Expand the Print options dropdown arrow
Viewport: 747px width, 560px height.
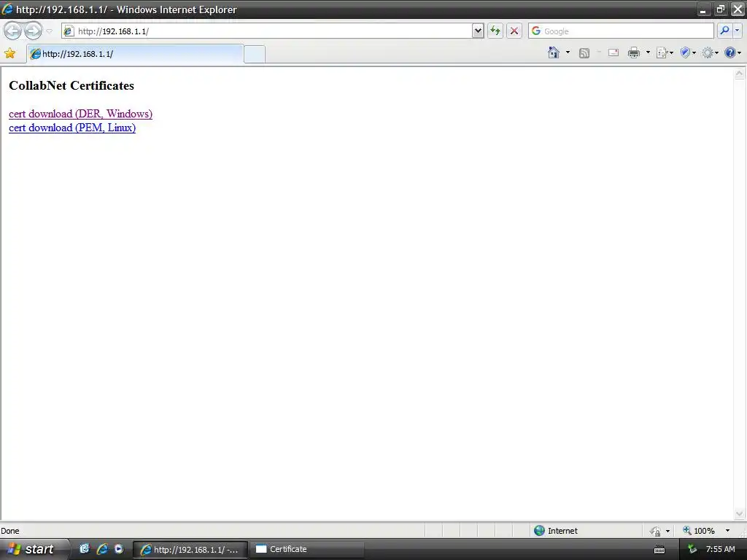[648, 52]
